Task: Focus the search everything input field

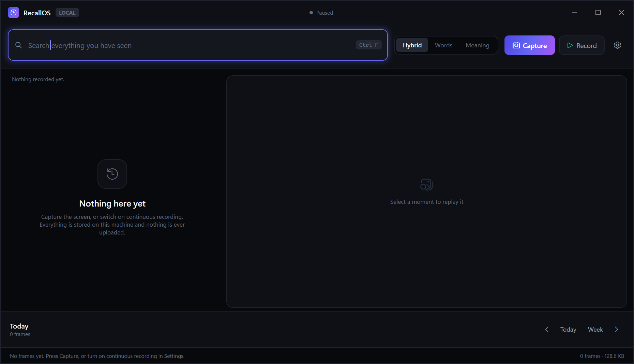Action: coord(198,45)
